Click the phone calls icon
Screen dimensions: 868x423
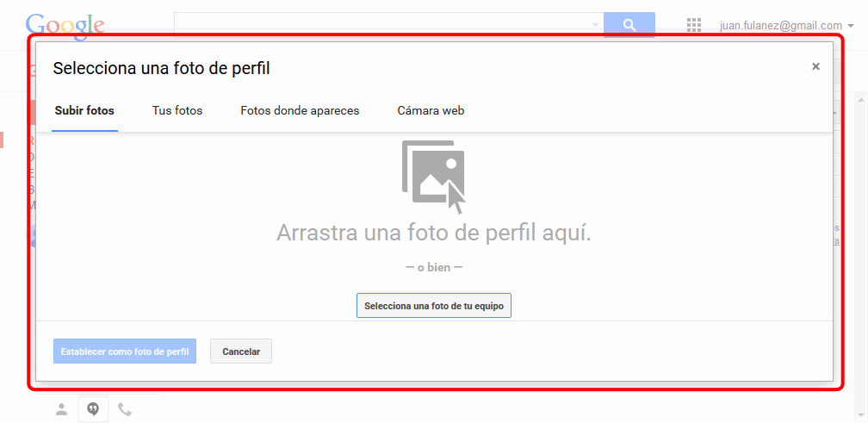tap(125, 409)
